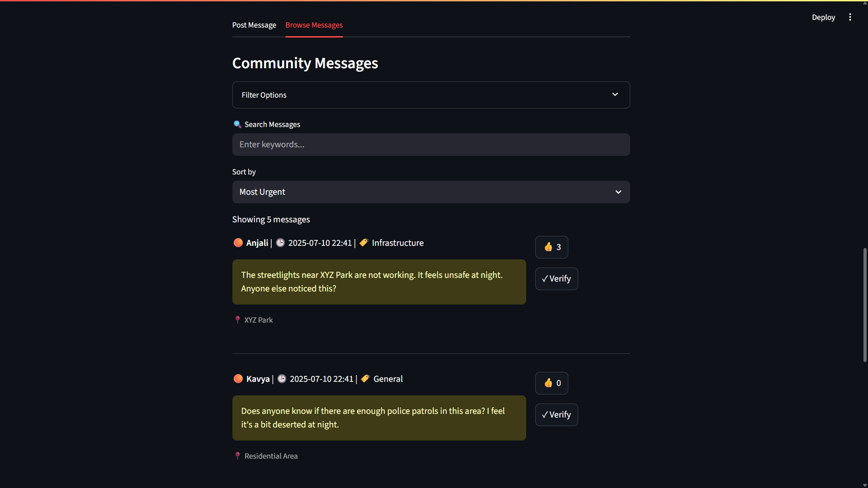Click the search magnifier icon
The height and width of the screenshot is (488, 868).
pyautogui.click(x=237, y=124)
